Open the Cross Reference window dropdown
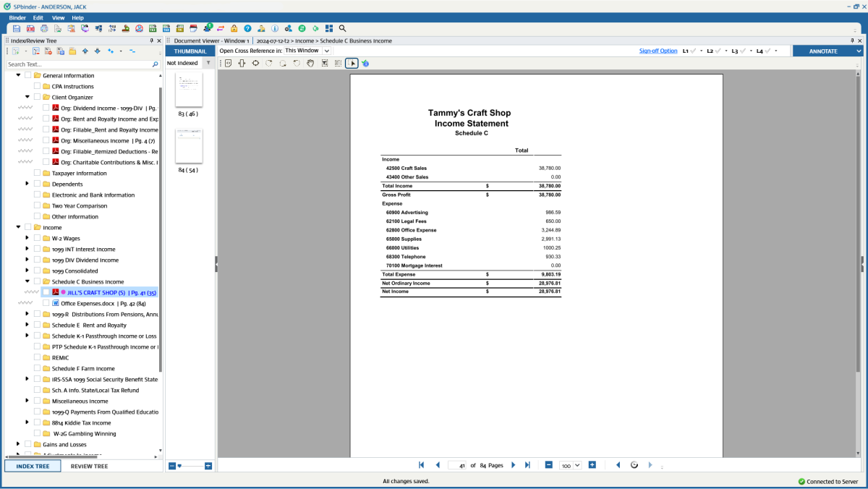The width and height of the screenshot is (868, 489). (326, 51)
